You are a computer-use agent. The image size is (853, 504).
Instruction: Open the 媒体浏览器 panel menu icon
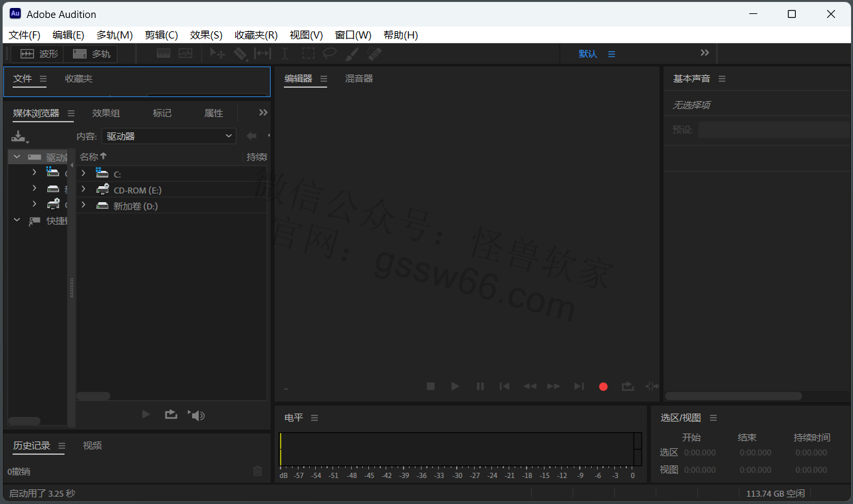click(x=71, y=113)
